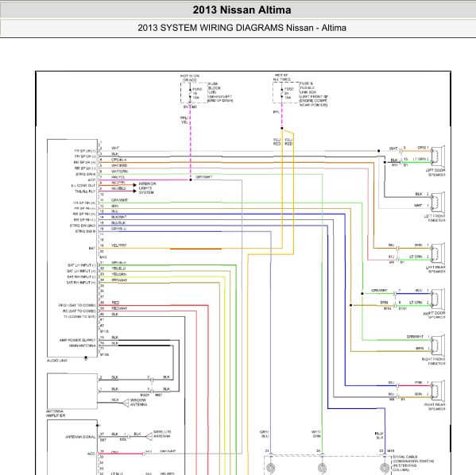Viewport: 476px width, 475px height.
Task: Click the 15A fuse symbol in Fusible Link Box
Action: [x=282, y=93]
